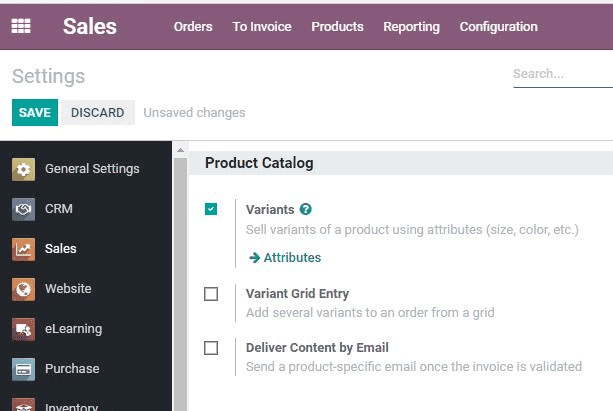Open the Reporting menu
Screen dimensions: 613x411
click(411, 27)
